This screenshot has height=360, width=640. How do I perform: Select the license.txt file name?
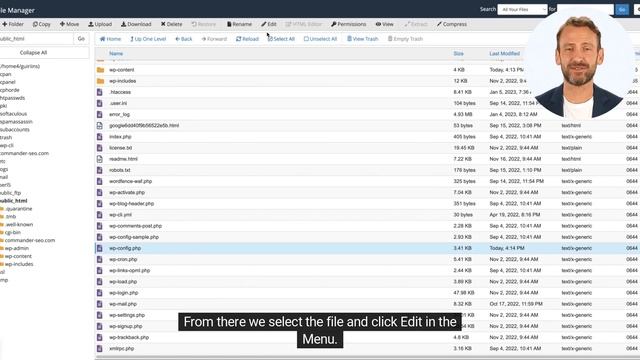click(x=120, y=148)
